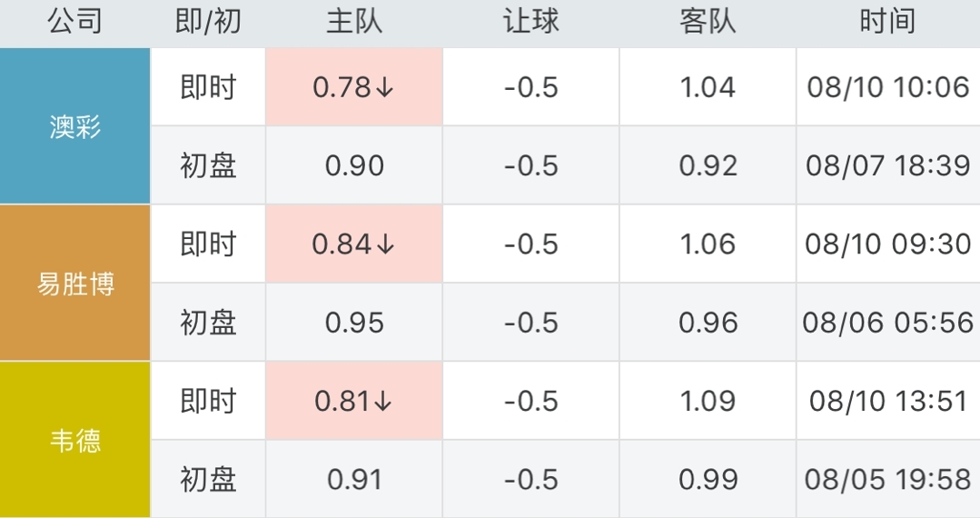Select the 主队 column header
Screen dimensions: 980x518
coord(354,22)
